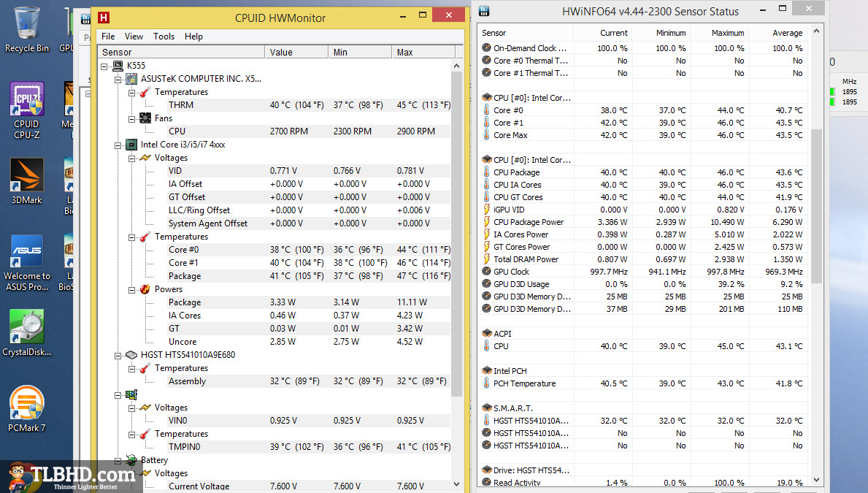Click thermometer icon beside THRM Temperatures

pyautogui.click(x=145, y=92)
